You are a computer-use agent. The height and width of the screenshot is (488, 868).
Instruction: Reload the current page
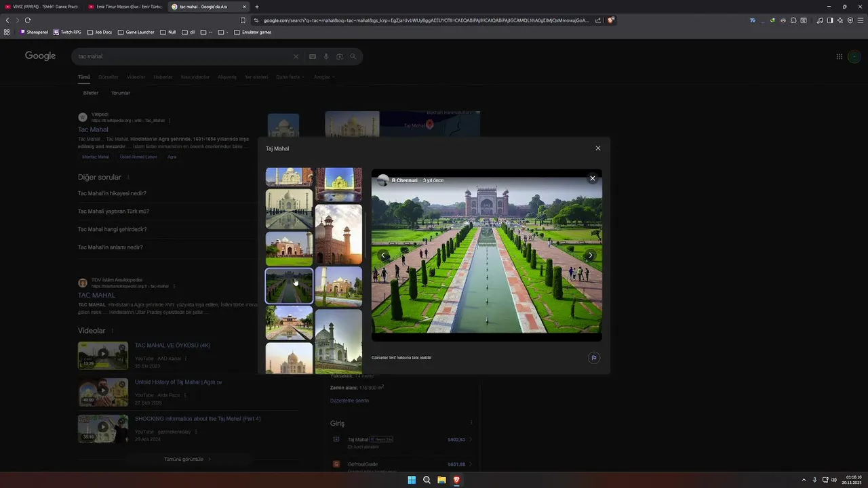tap(28, 20)
